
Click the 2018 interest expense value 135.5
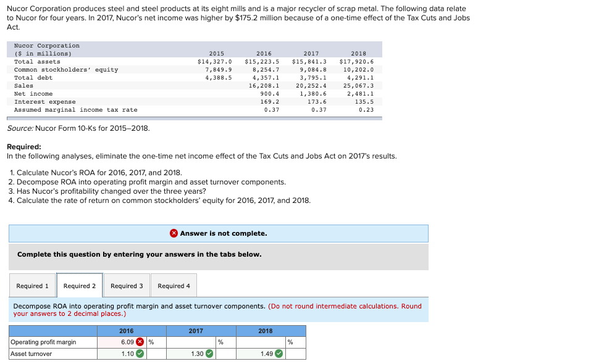[x=364, y=102]
